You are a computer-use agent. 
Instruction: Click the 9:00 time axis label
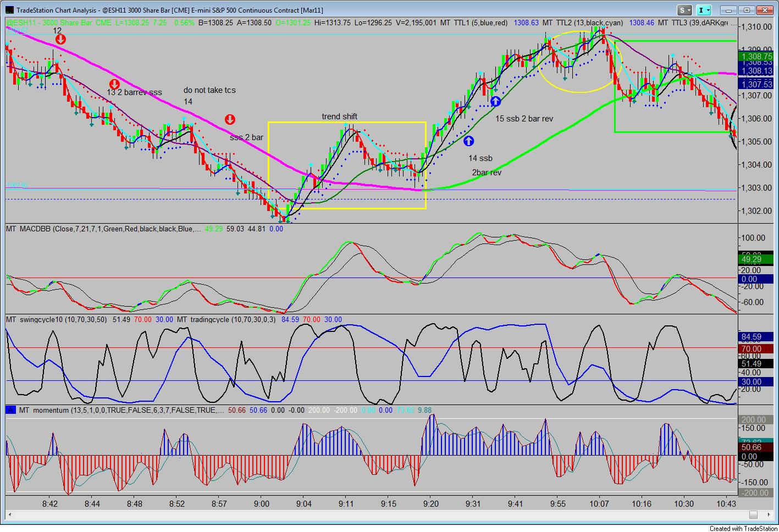pyautogui.click(x=262, y=503)
